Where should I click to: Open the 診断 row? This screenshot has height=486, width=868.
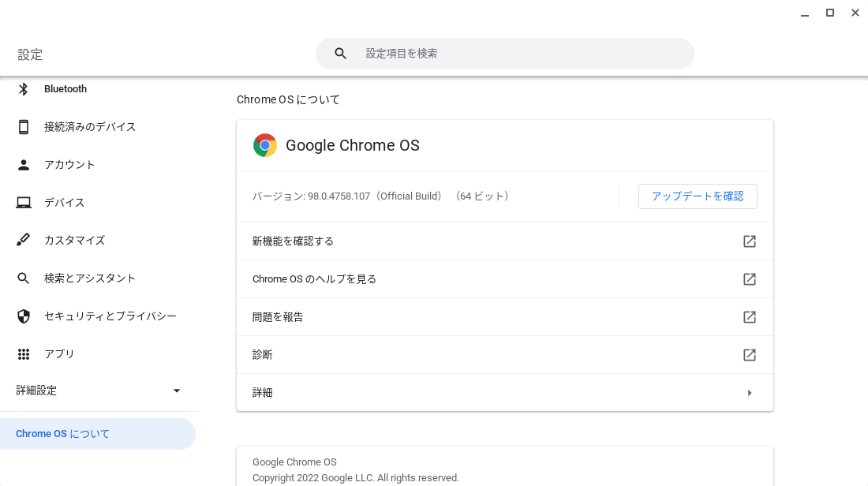point(505,355)
